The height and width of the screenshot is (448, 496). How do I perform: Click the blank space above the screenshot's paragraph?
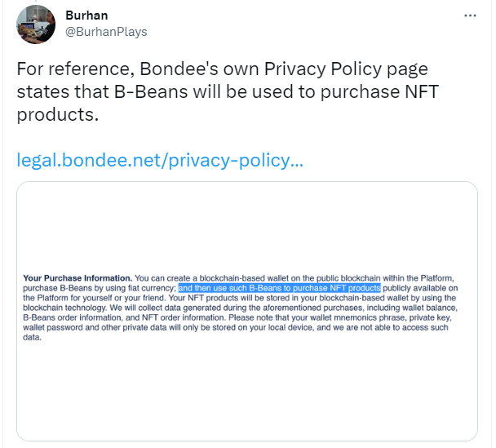[x=246, y=228]
